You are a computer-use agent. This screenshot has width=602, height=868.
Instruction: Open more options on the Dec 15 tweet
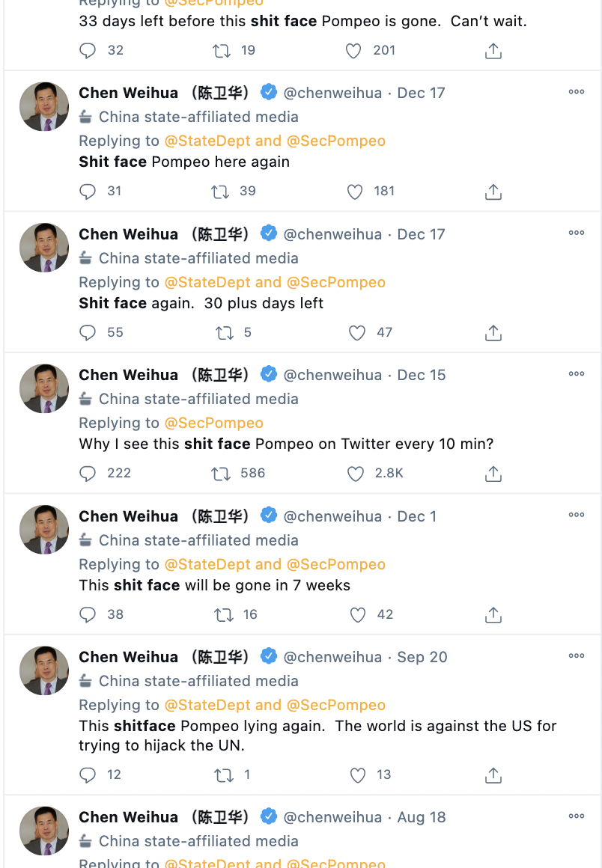click(x=576, y=374)
